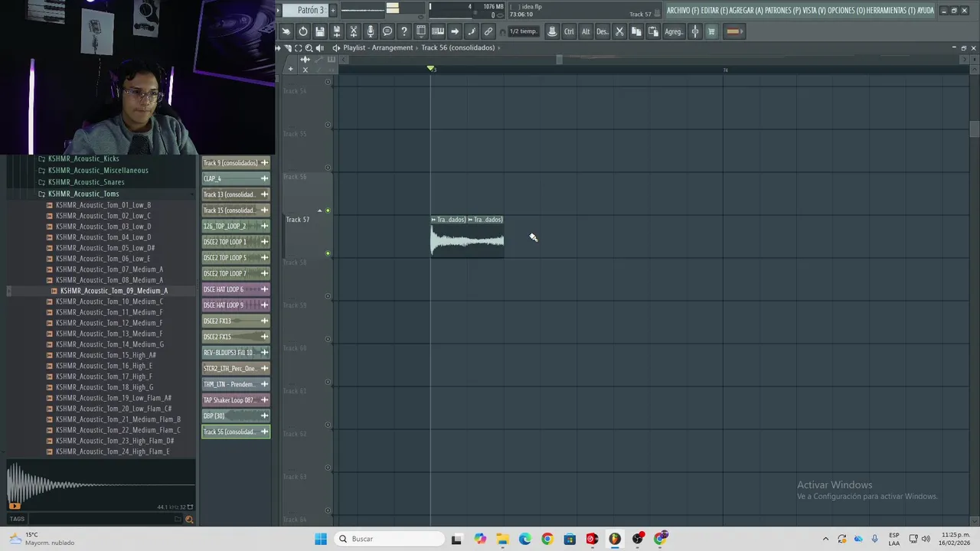Toggle the headphone icon beside snap selector

[502, 31]
